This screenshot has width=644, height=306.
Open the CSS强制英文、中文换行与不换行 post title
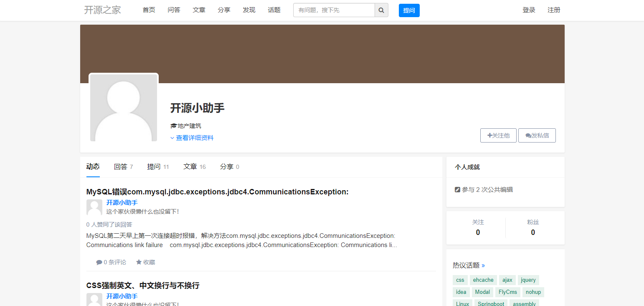pos(143,286)
